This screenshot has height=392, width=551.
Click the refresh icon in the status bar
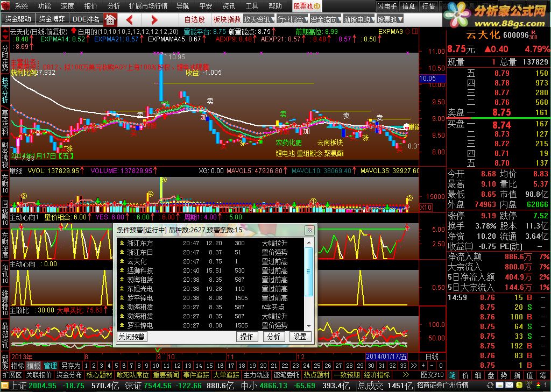490,386
